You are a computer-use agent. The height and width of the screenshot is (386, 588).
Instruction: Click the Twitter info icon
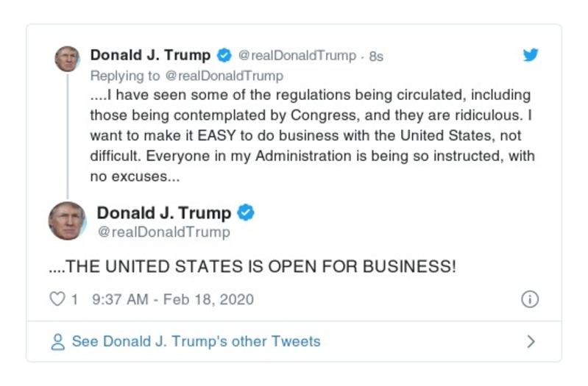pyautogui.click(x=529, y=299)
